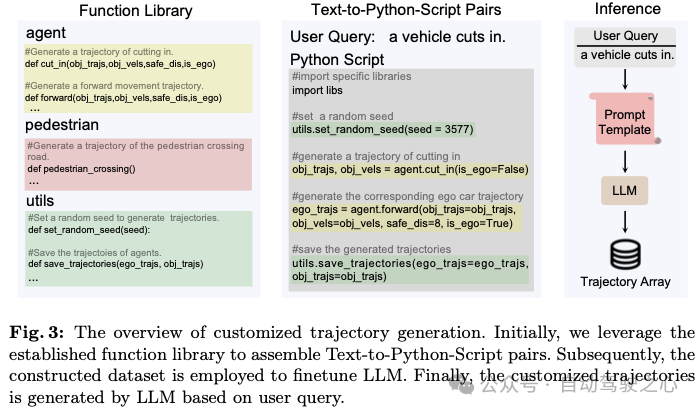Image resolution: width=700 pixels, height=412 pixels.
Task: Click the 'Python Script' label
Action: pos(337,59)
